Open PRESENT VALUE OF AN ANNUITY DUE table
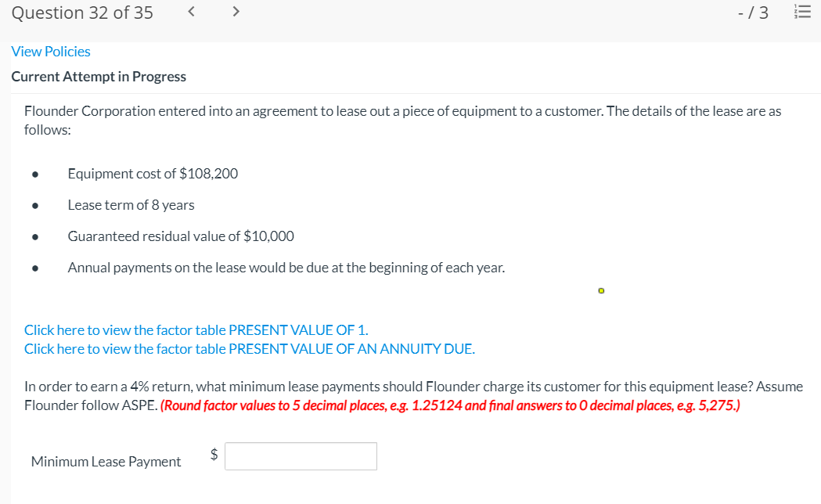 pyautogui.click(x=250, y=348)
